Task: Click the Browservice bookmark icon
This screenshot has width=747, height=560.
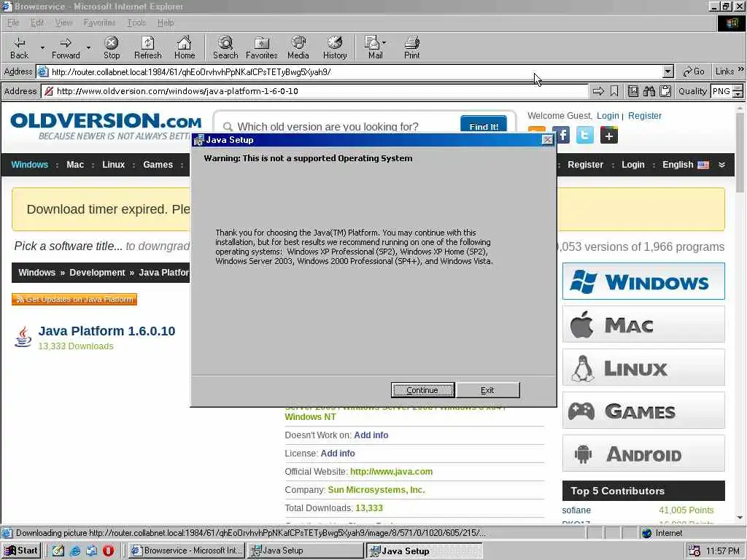Action: click(614, 91)
